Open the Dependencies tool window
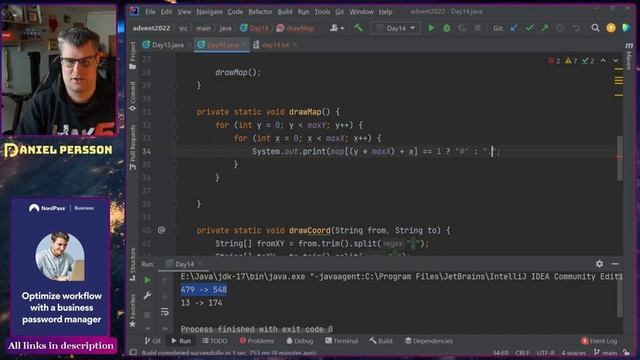The width and height of the screenshot is (640, 360). click(x=429, y=341)
